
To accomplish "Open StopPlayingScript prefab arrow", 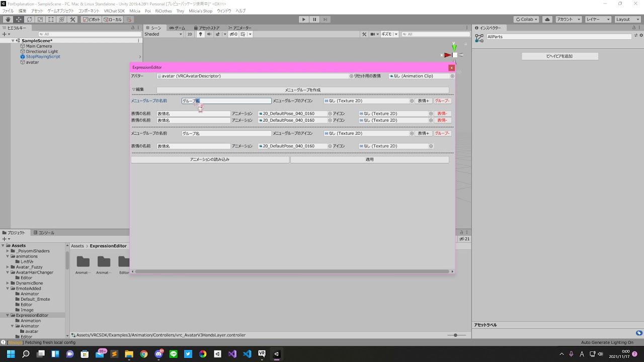I will (140, 57).
